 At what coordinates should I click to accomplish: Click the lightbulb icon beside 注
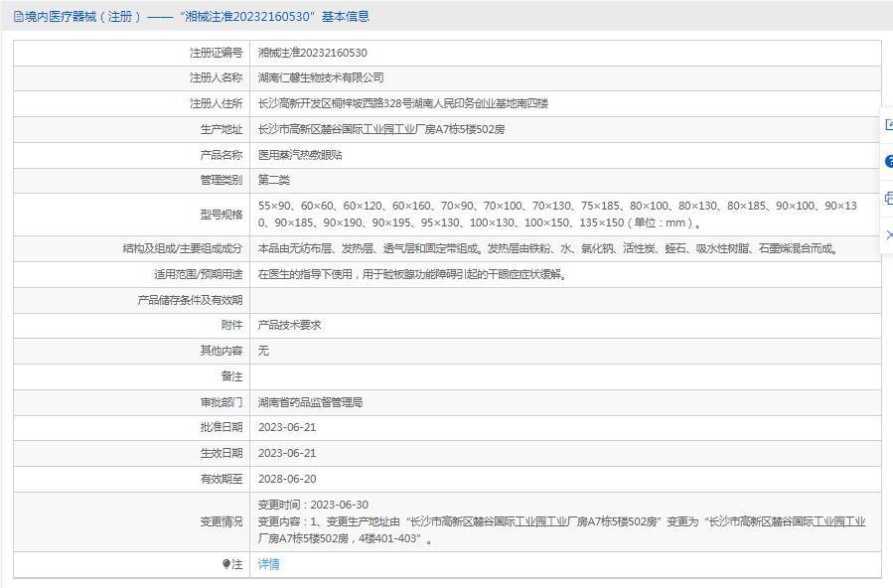point(226,564)
